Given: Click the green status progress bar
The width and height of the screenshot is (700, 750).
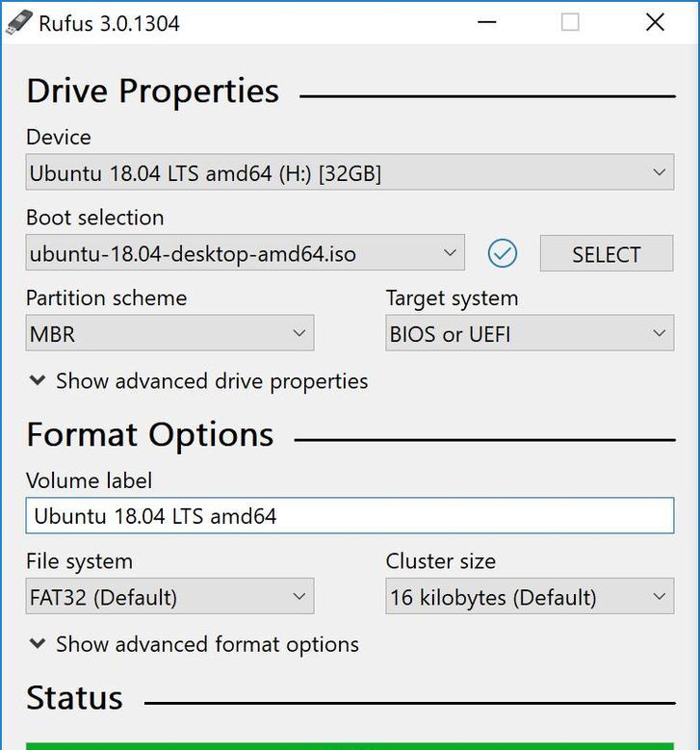Looking at the screenshot, I should tap(350, 746).
